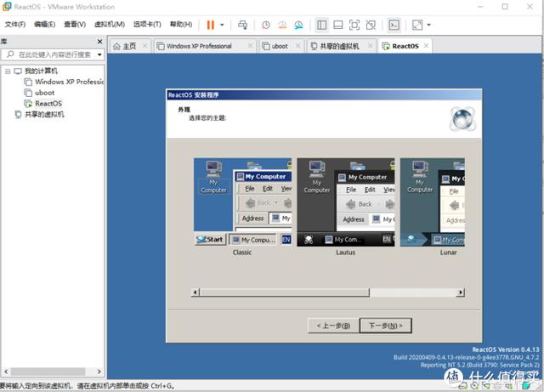Open the pause button dropdown arrow

coord(222,25)
